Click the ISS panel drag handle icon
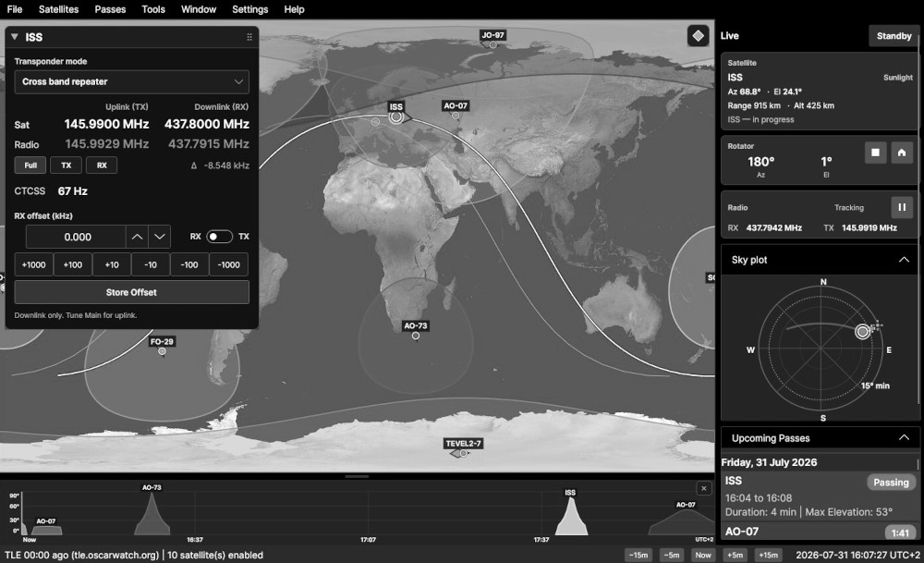Viewport: 924px width, 563px height. point(249,37)
